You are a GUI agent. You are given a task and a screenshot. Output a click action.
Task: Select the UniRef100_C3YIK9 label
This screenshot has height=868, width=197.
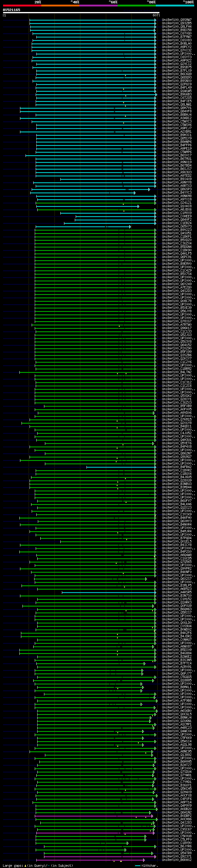177,515
